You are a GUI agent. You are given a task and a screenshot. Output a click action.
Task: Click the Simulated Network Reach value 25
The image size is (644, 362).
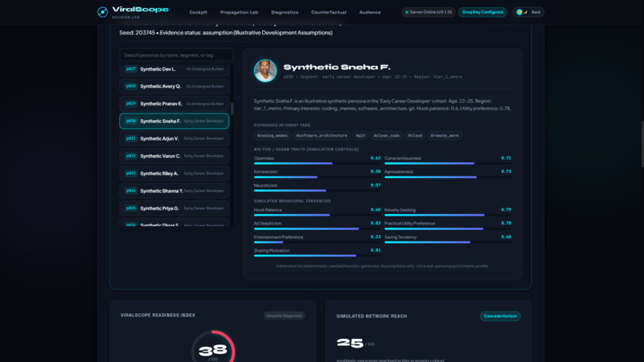[350, 343]
